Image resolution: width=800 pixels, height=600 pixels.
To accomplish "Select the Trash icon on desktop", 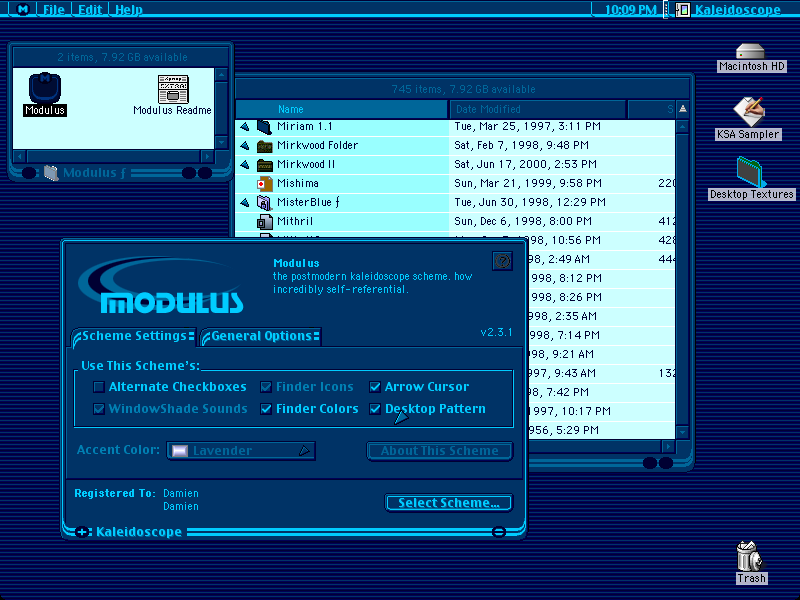I will (x=749, y=556).
